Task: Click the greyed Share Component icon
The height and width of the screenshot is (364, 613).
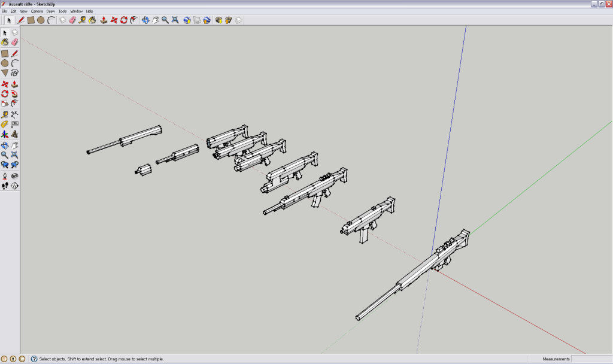Action: pyautogui.click(x=238, y=20)
